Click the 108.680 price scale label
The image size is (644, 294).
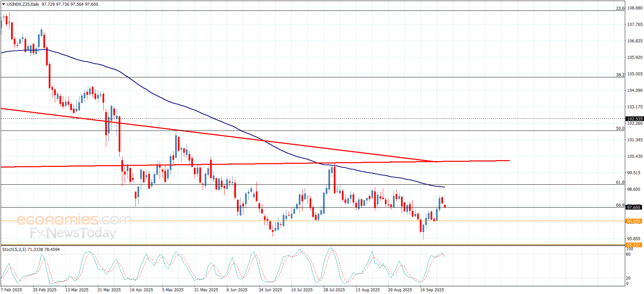635,8
